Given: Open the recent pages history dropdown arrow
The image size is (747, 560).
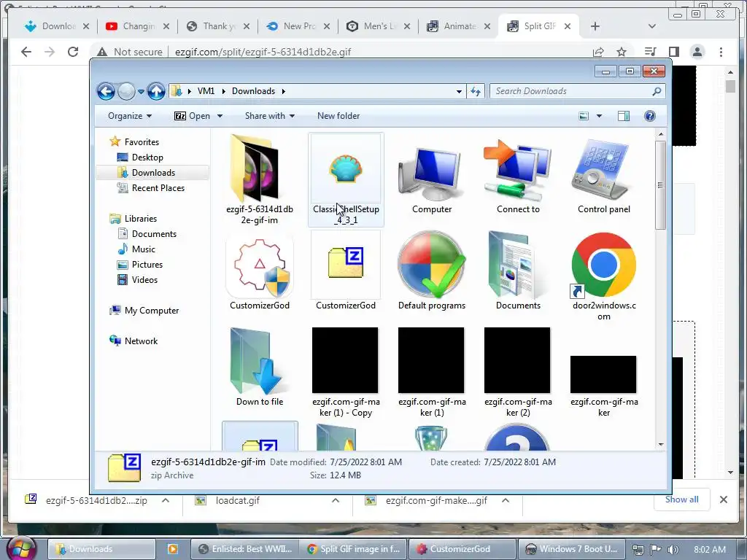Looking at the screenshot, I should pos(141,91).
